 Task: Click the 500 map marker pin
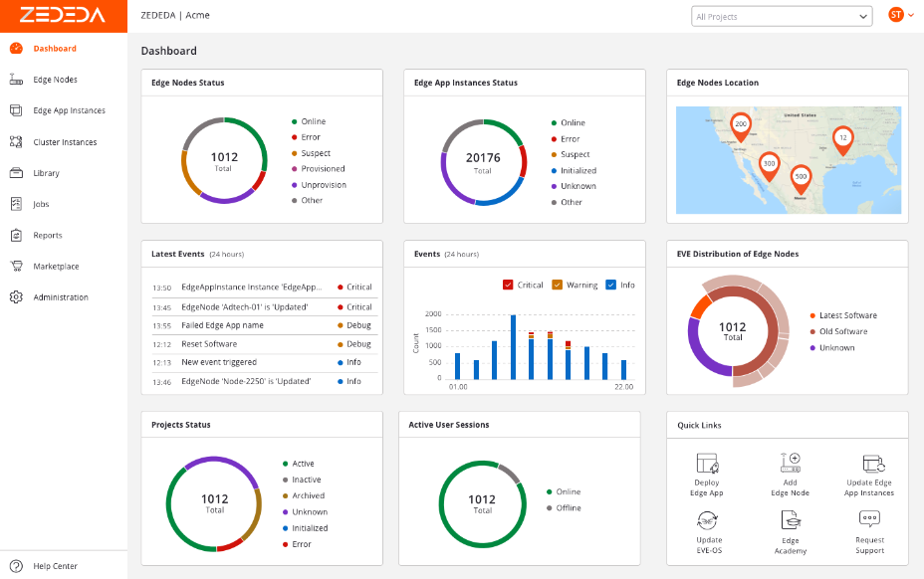pos(801,178)
